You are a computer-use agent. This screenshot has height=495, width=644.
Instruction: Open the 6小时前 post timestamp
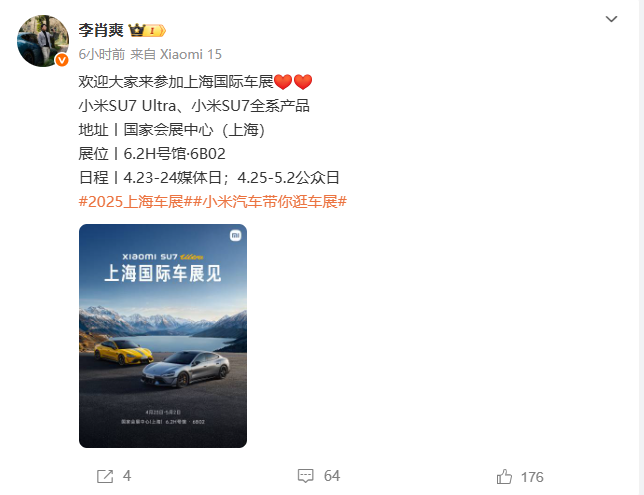coord(101,54)
